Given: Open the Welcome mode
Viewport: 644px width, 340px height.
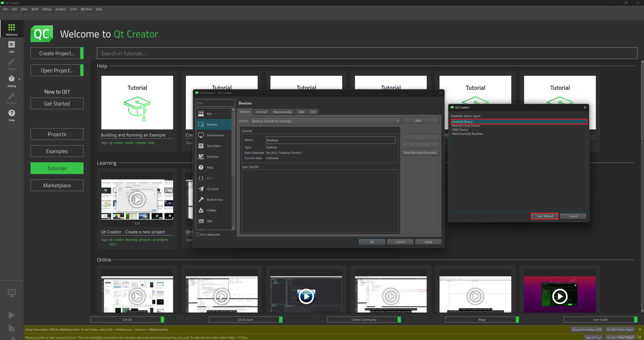Looking at the screenshot, I should coord(12,29).
